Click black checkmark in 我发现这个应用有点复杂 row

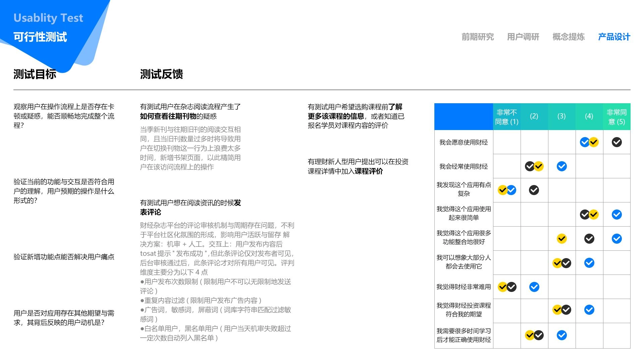[534, 190]
